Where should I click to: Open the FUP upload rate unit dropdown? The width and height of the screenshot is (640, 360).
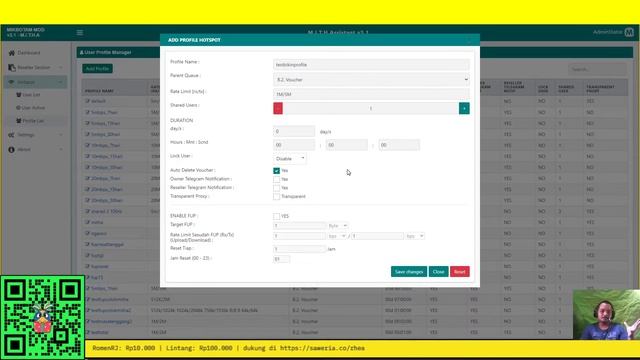[x=337, y=236]
